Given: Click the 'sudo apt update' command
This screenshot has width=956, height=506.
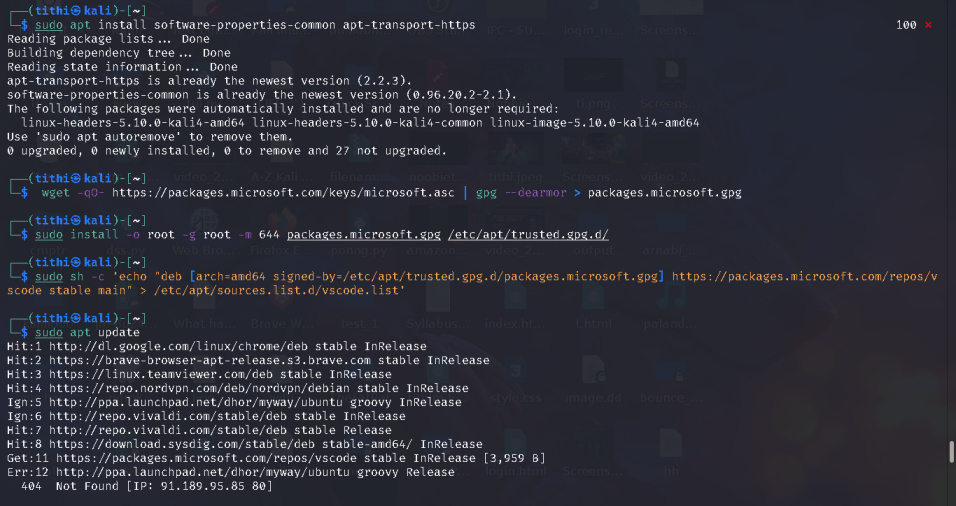Looking at the screenshot, I should pyautogui.click(x=87, y=332).
